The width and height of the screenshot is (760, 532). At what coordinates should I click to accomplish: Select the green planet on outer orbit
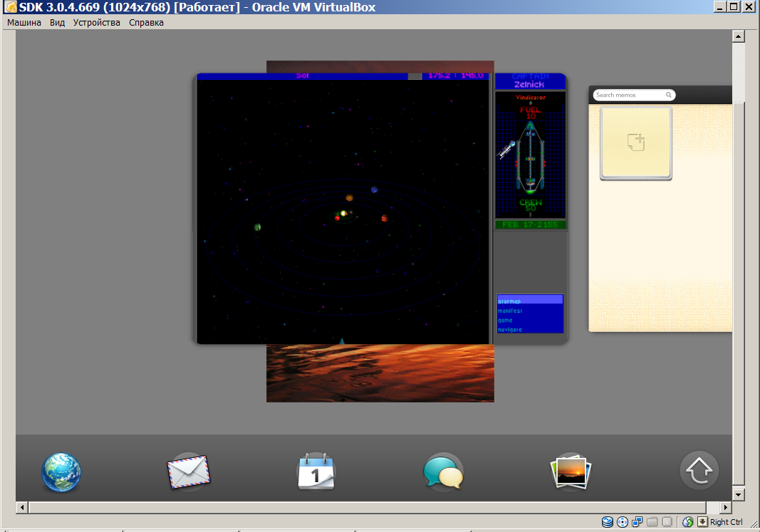[x=258, y=227]
